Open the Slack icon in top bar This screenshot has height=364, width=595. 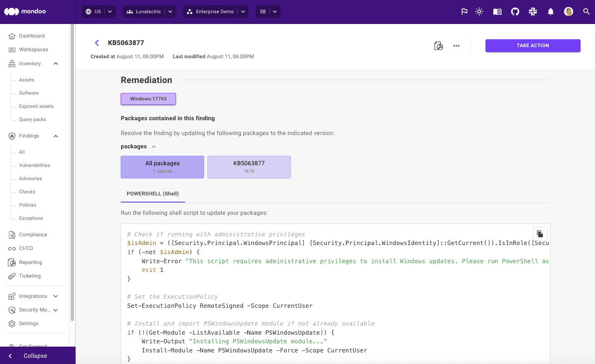533,11
